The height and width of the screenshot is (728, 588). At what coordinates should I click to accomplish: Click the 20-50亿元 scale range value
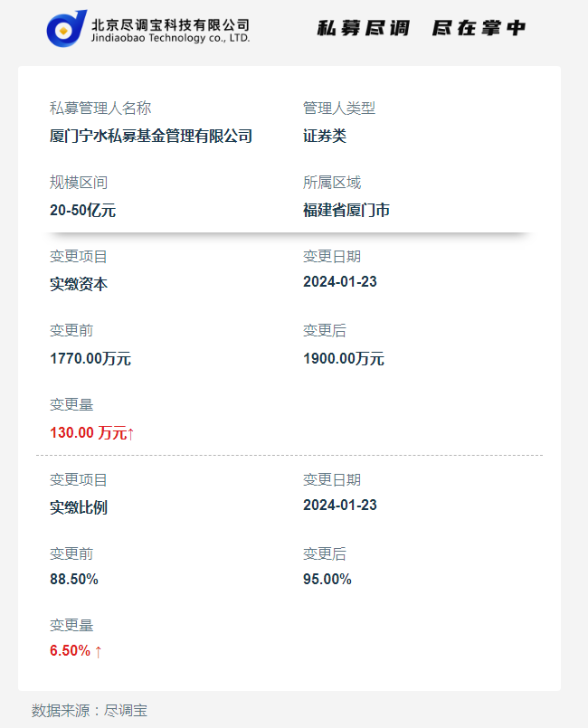[x=82, y=211]
